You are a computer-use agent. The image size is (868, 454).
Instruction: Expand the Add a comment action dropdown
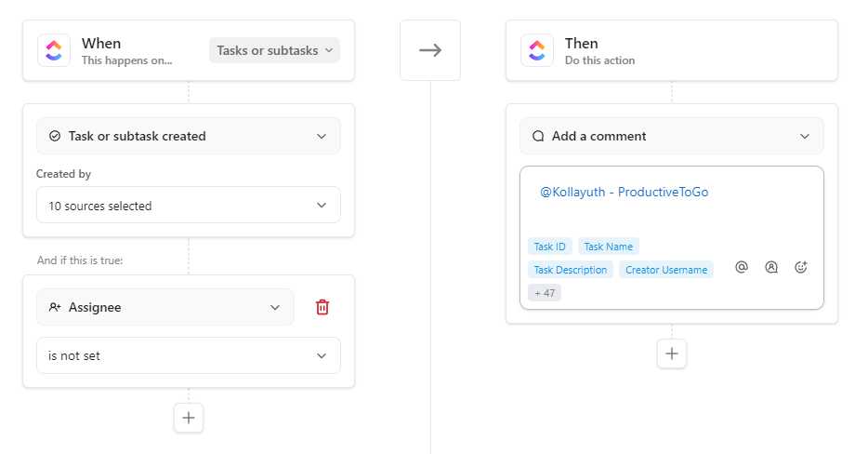pyautogui.click(x=672, y=136)
